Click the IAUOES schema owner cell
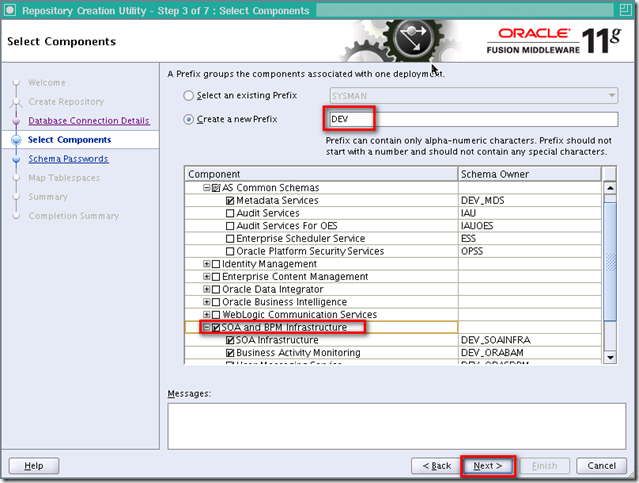 pos(529,225)
